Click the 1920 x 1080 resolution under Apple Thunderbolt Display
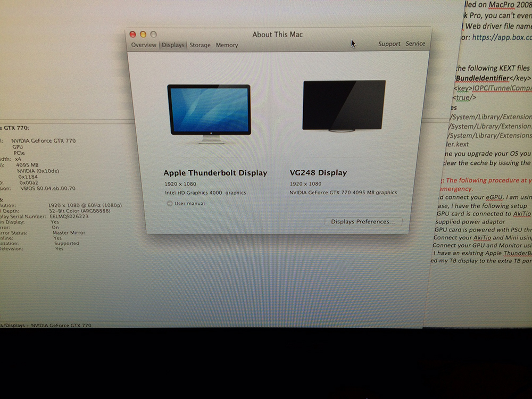The width and height of the screenshot is (532, 399). click(x=180, y=184)
